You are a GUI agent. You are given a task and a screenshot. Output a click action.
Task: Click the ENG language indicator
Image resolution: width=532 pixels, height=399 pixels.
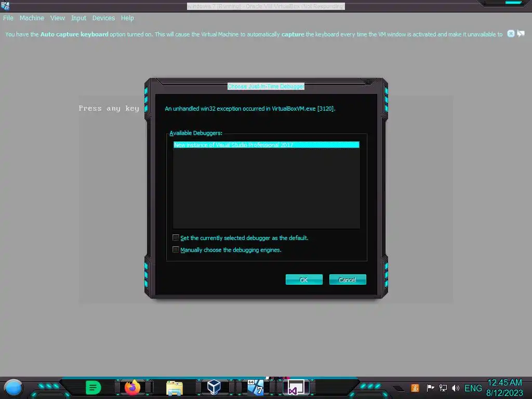pyautogui.click(x=473, y=388)
